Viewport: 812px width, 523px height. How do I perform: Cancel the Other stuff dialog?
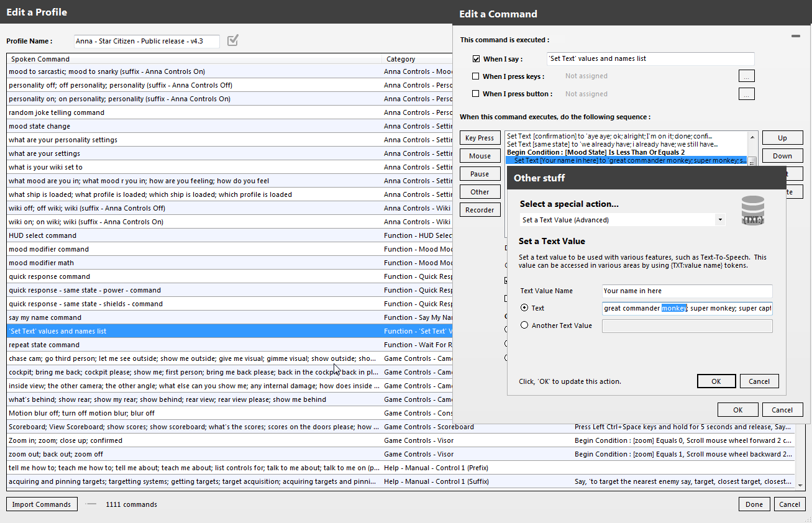click(x=759, y=381)
